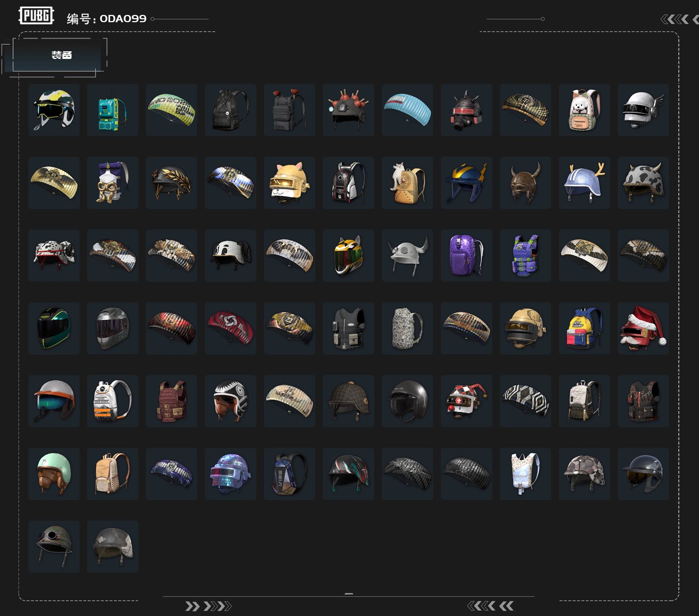
Task: Choose the purple tactical vest
Action: 525,256
